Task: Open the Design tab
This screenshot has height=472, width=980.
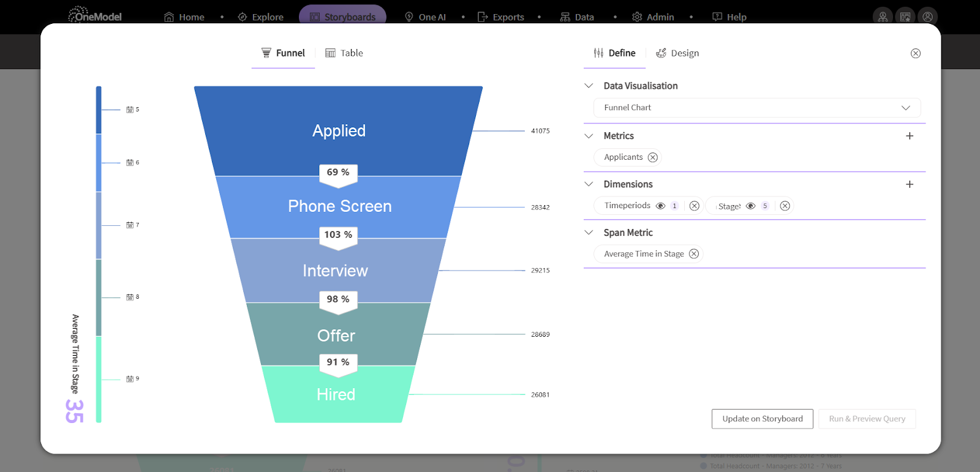Action: click(677, 53)
